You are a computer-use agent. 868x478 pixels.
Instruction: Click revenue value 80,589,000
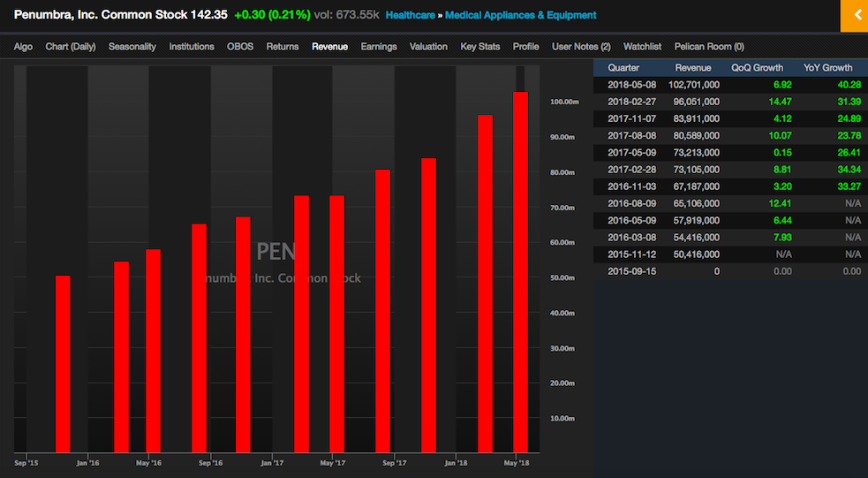click(697, 136)
